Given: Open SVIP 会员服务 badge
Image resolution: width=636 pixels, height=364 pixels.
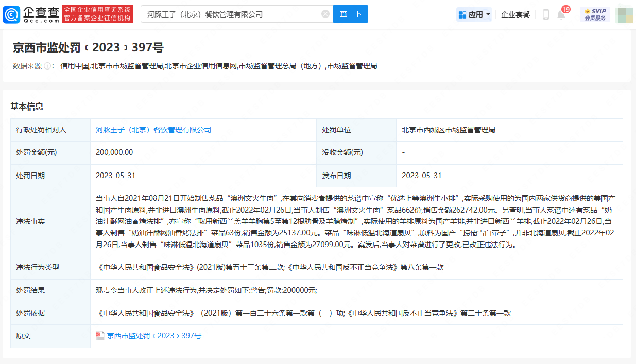Looking at the screenshot, I should [595, 14].
